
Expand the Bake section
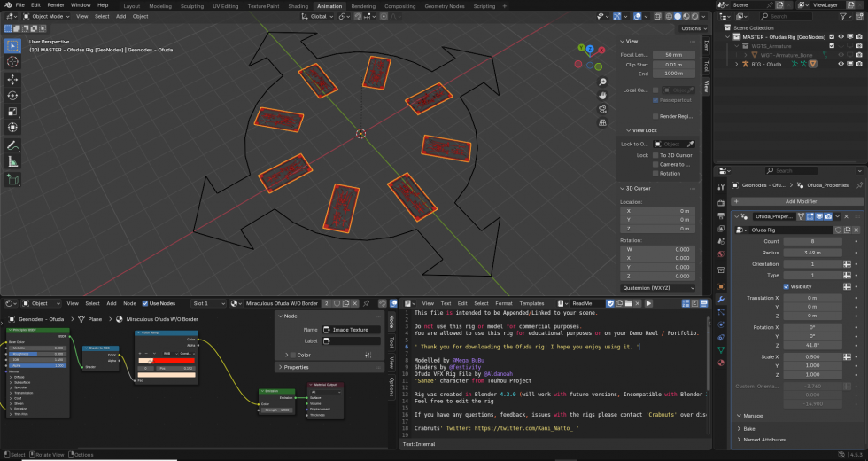point(748,428)
